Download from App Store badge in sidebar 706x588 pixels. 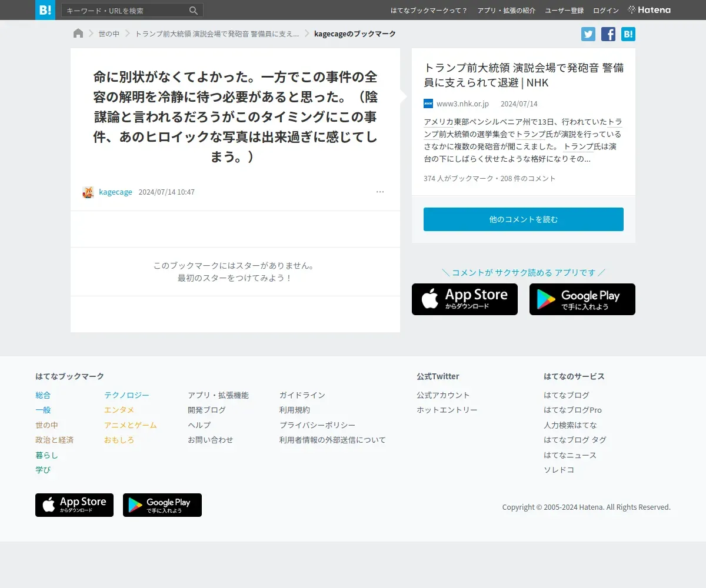point(465,299)
